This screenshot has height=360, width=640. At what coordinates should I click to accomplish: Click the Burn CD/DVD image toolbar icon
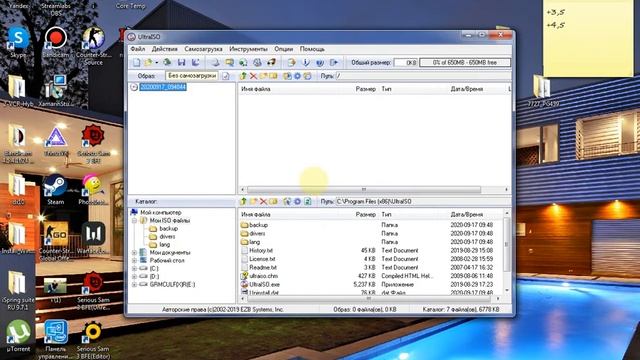271,62
